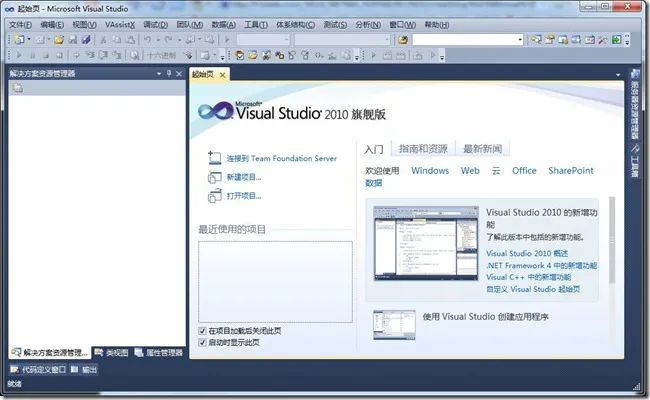650x400 pixels.
Task: Switch to the Latest News tab
Action: click(x=482, y=149)
